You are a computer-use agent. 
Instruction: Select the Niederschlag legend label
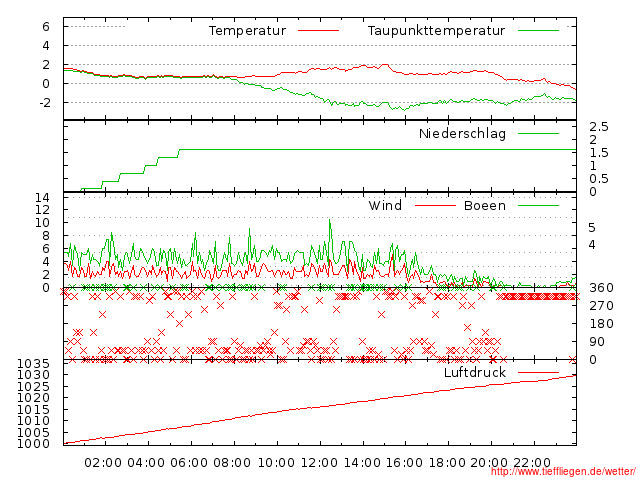click(462, 133)
